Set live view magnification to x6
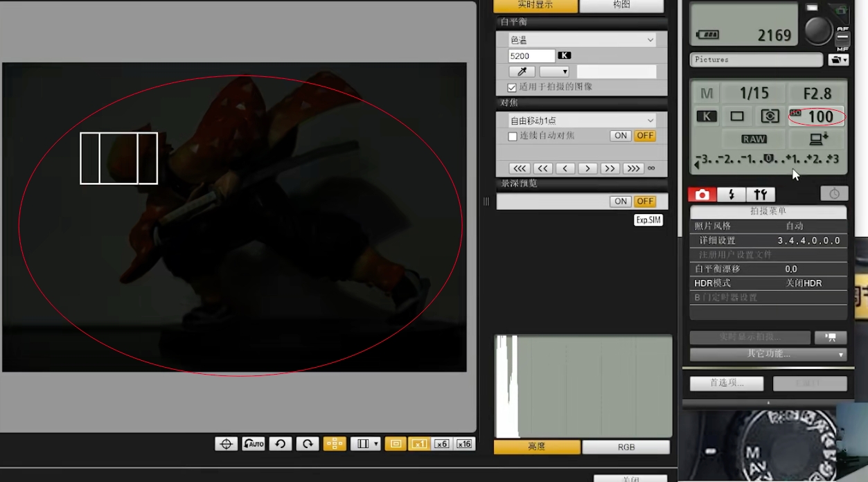 (442, 444)
